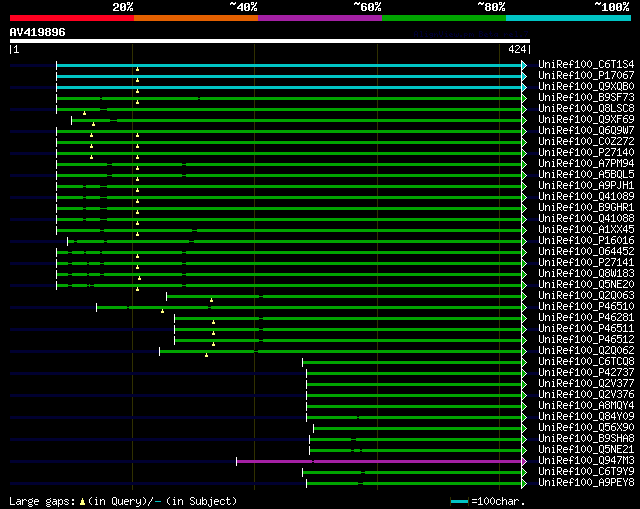Click the red 20% identity legend segment

[72, 18]
